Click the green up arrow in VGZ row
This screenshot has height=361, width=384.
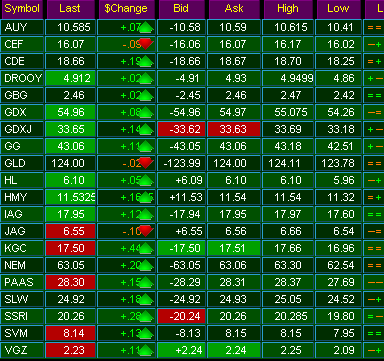tap(146, 350)
